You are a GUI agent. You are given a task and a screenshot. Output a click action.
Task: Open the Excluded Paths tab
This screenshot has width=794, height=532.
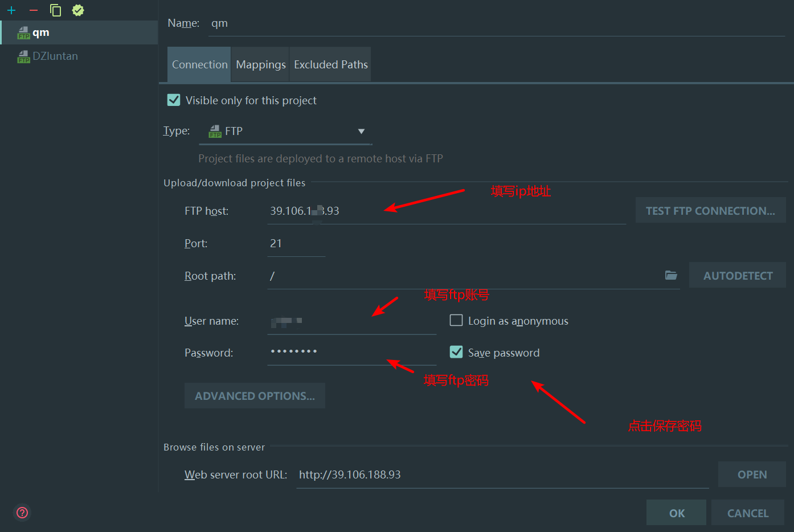[x=330, y=64]
